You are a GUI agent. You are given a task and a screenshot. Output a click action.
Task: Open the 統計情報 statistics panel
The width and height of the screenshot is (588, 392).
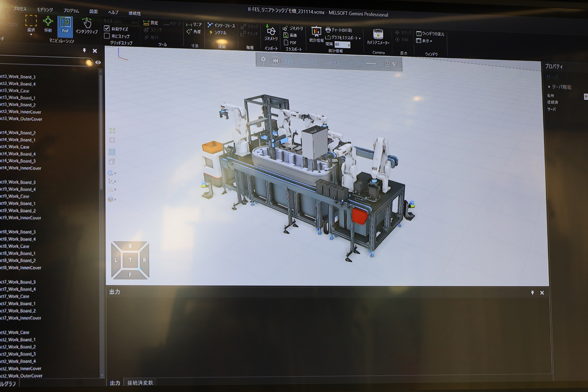tap(317, 35)
